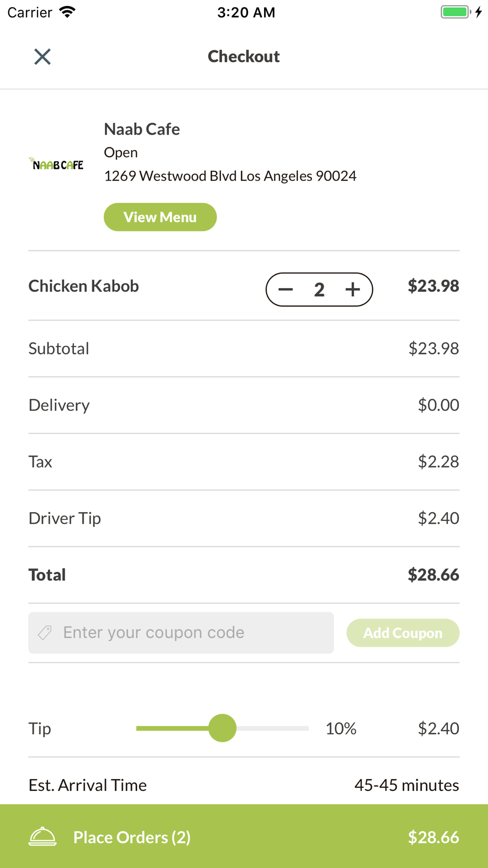Tap the Driver Tip row amount
This screenshot has width=488, height=868.
[438, 518]
